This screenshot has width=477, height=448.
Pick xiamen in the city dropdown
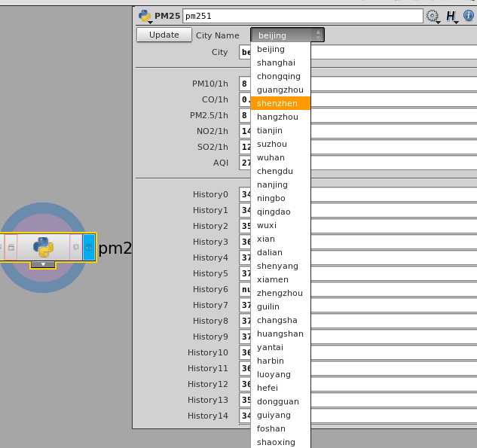[280, 279]
